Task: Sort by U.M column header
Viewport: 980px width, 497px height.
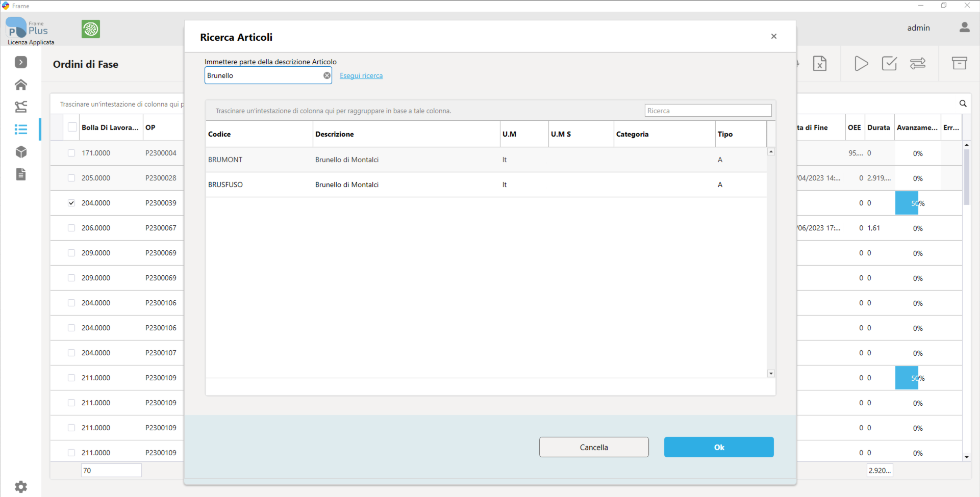Action: coord(524,134)
